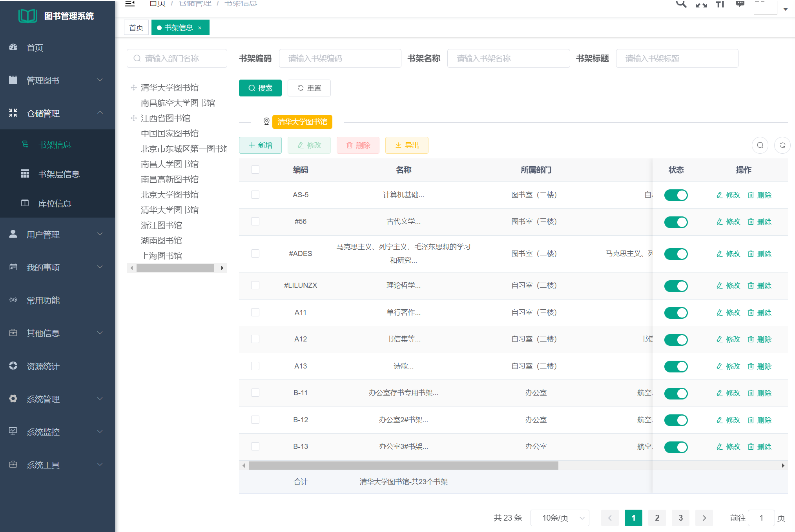Click the 新增 add button
Screen dimensions: 795x532
[260, 145]
